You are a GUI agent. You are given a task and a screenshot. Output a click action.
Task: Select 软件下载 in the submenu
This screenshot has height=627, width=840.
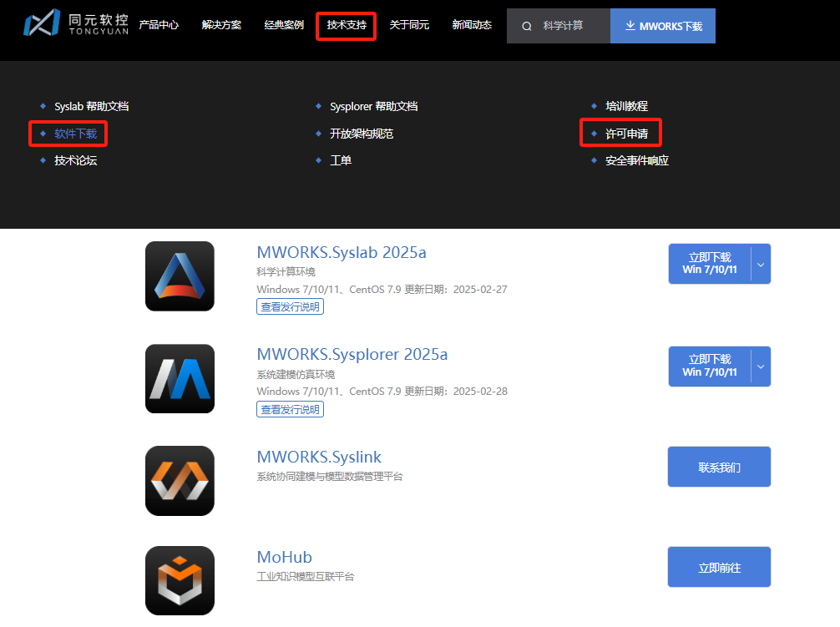coord(75,134)
